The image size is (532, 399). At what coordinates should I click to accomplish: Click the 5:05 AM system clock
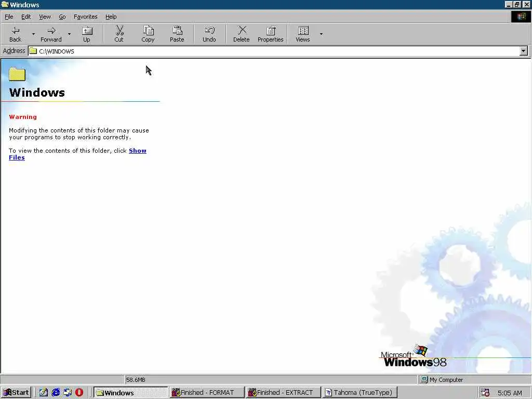tap(510, 393)
